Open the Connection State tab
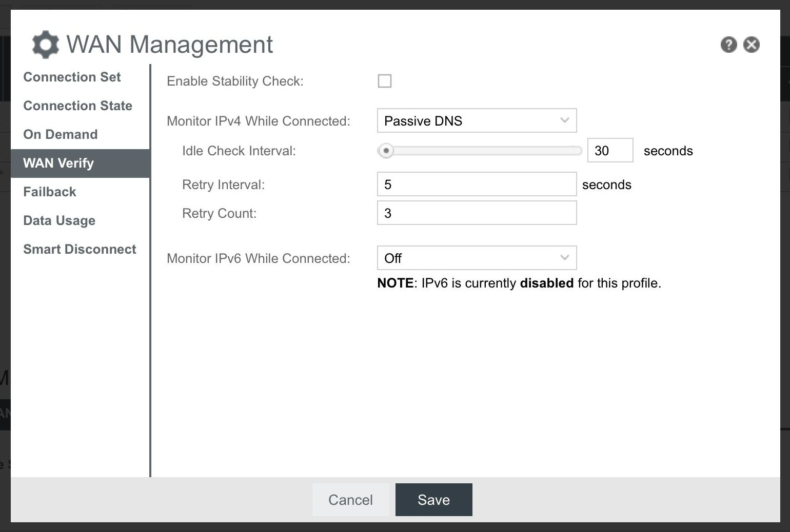This screenshot has height=532, width=790. (77, 106)
